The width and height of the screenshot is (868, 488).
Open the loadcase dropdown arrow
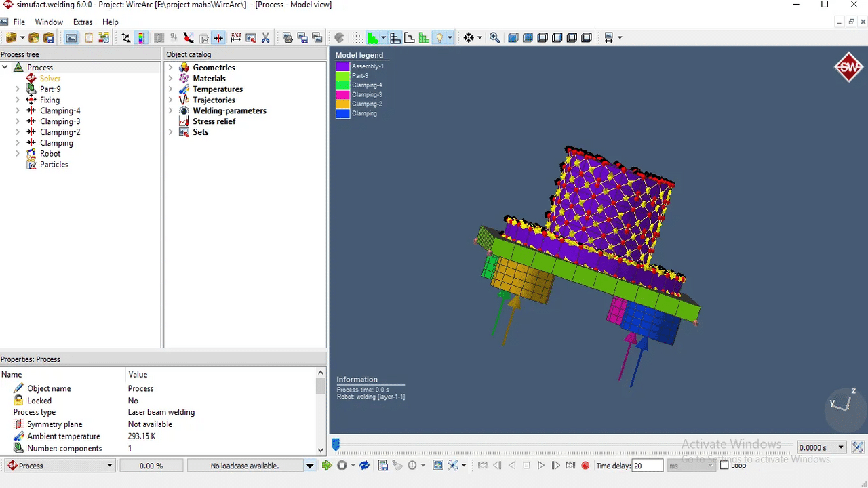[310, 466]
